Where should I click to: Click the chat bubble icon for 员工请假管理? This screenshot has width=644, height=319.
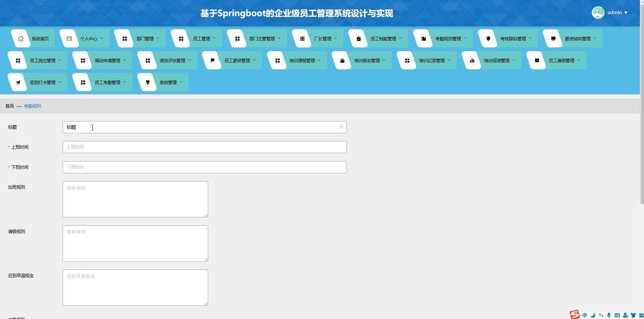click(x=537, y=61)
